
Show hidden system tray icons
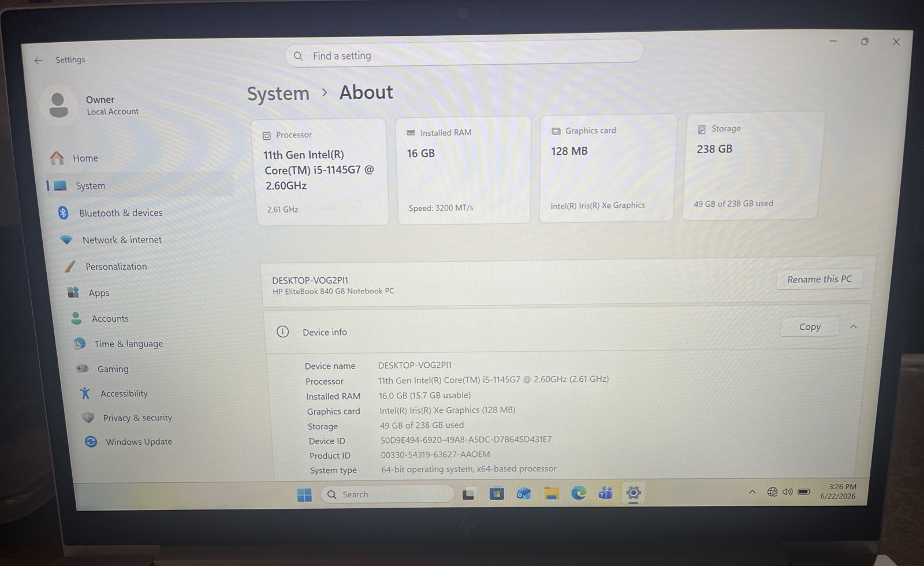pyautogui.click(x=752, y=492)
